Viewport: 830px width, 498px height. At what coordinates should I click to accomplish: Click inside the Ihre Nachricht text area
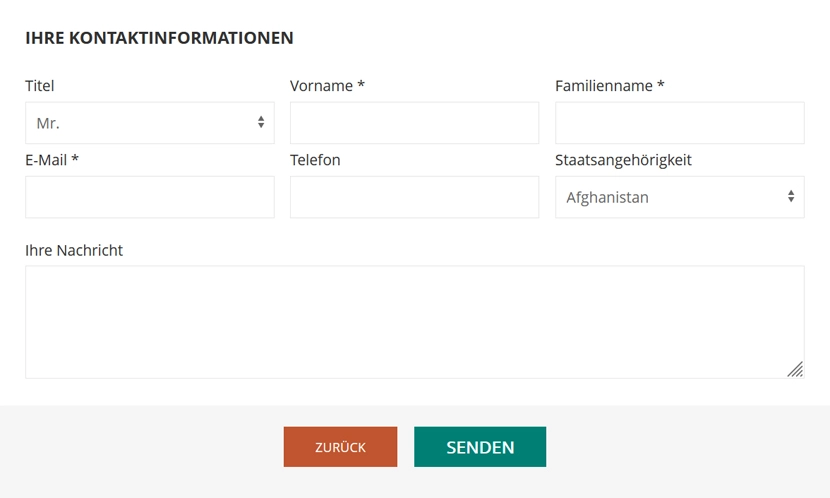[414, 321]
